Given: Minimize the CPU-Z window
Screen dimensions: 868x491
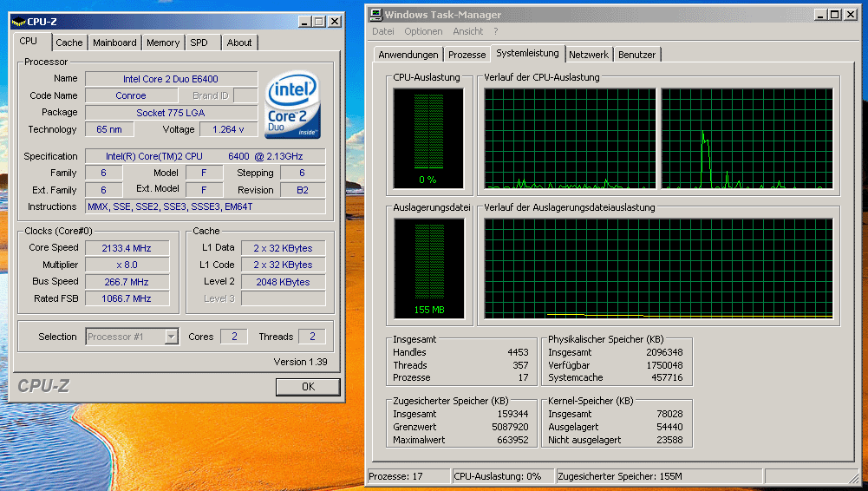Looking at the screenshot, I should [x=303, y=22].
